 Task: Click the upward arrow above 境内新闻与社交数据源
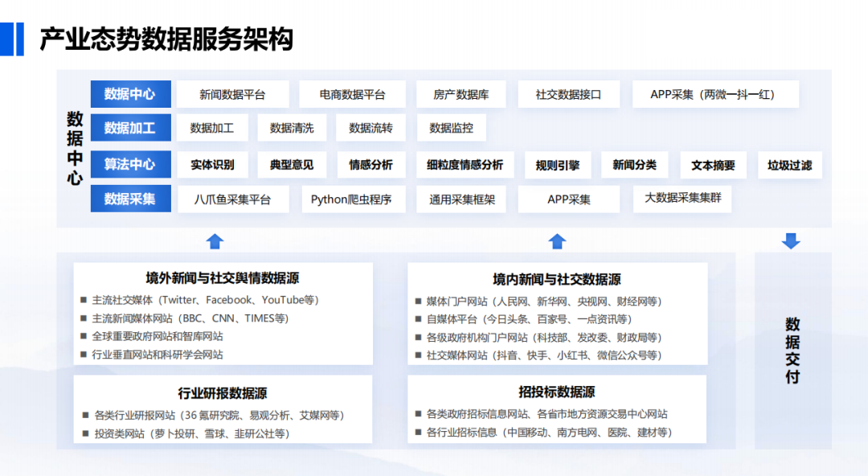(x=556, y=240)
